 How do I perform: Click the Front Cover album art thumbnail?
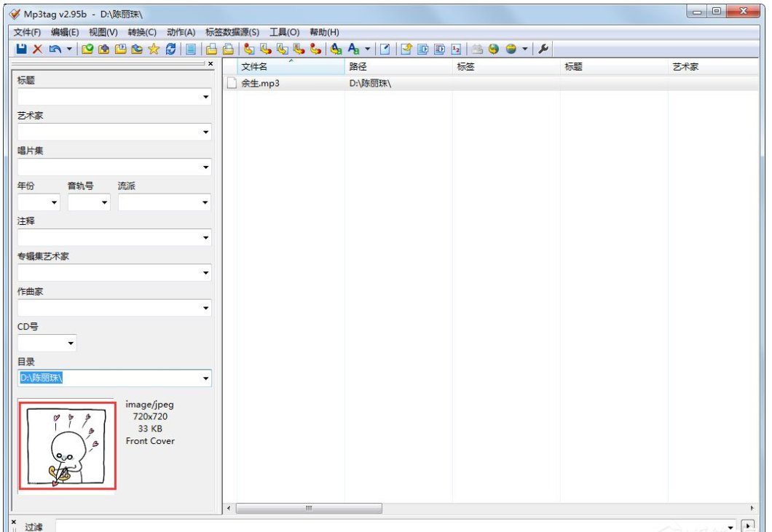coord(67,445)
